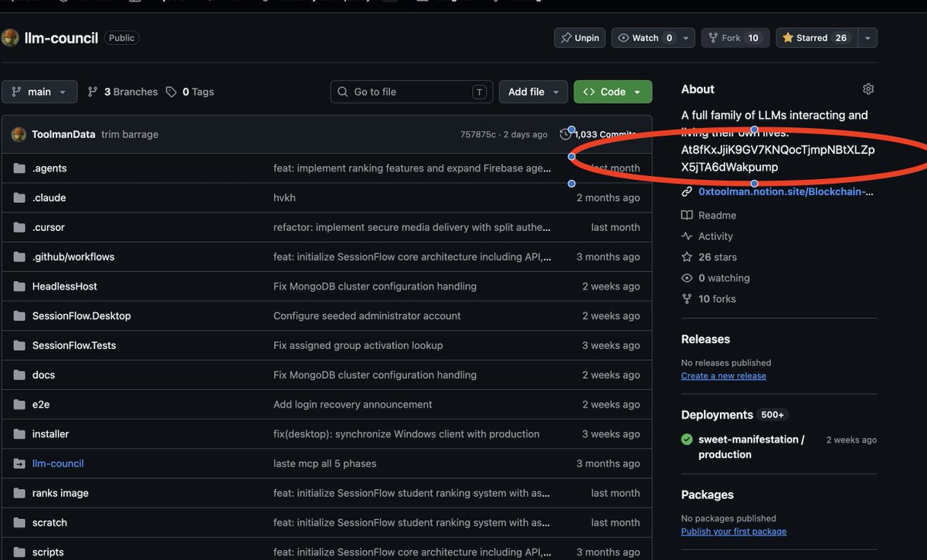Click submodule icon beside llm-council row
The width and height of the screenshot is (927, 560).
pos(19,463)
